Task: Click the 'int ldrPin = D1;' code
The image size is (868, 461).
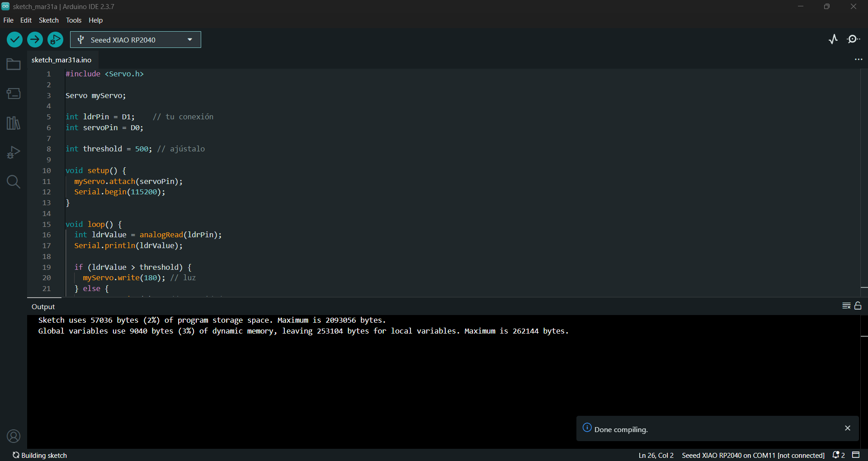Action: point(100,117)
